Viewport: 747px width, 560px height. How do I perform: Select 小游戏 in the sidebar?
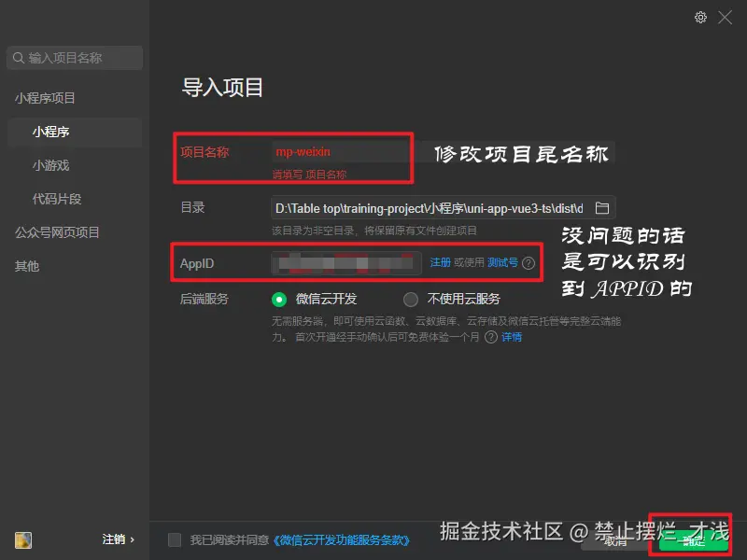click(x=51, y=165)
